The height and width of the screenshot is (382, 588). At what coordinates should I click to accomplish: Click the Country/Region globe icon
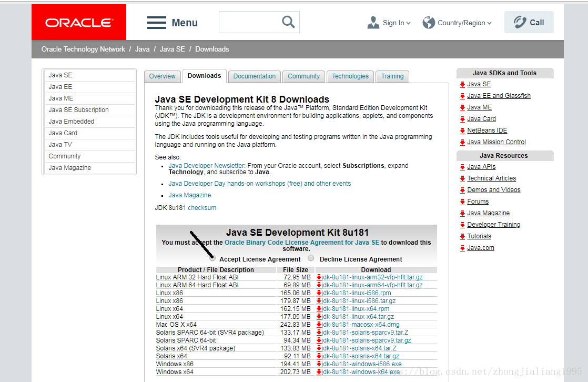tap(429, 23)
